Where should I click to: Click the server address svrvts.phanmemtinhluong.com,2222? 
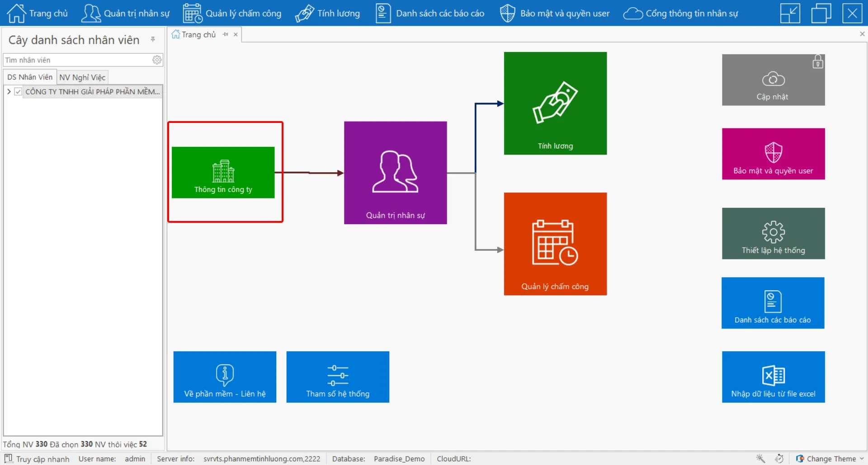tap(262, 459)
